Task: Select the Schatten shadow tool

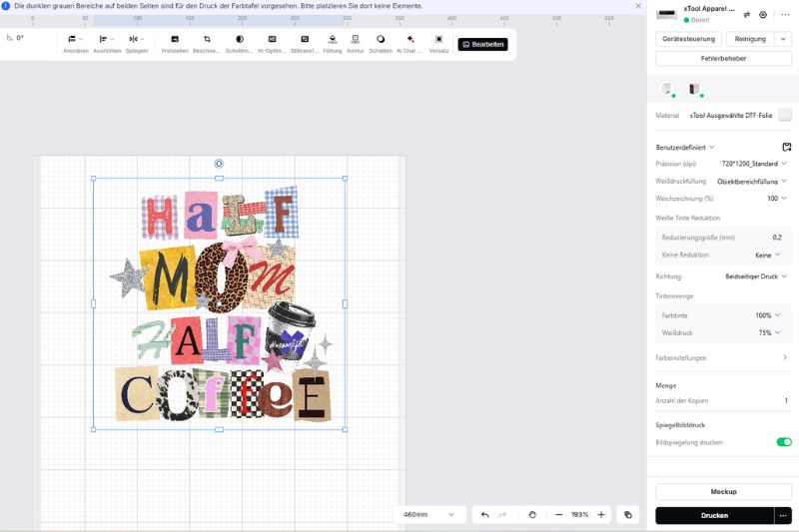Action: pyautogui.click(x=381, y=44)
